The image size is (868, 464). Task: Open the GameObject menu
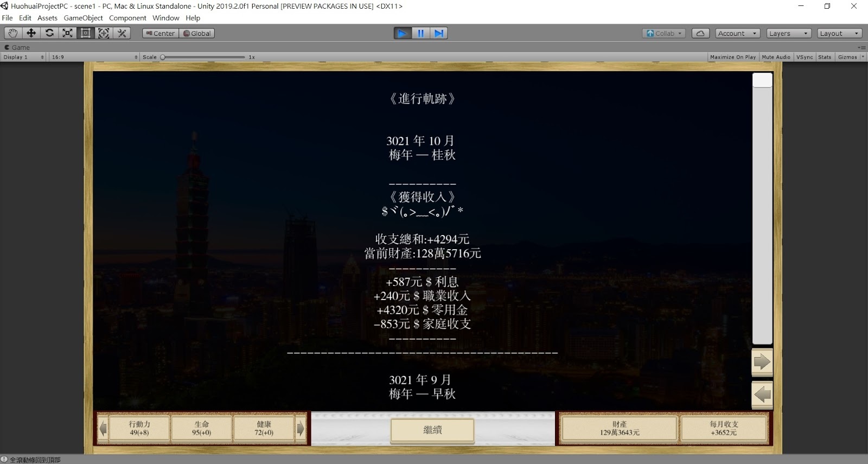(83, 18)
